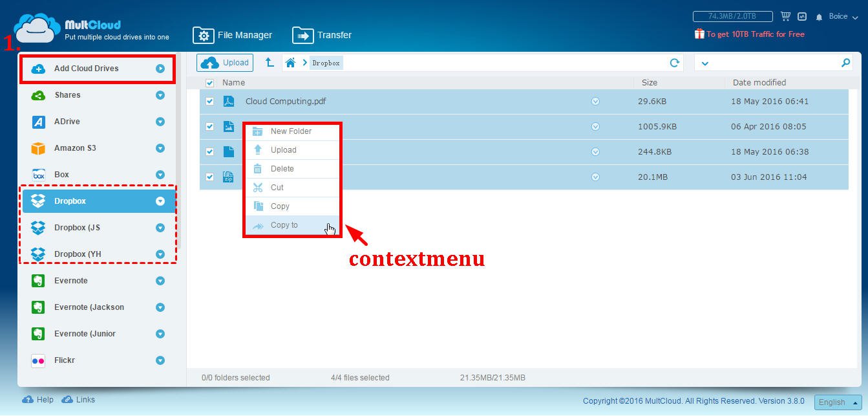Choose Upload in context menu

(292, 150)
